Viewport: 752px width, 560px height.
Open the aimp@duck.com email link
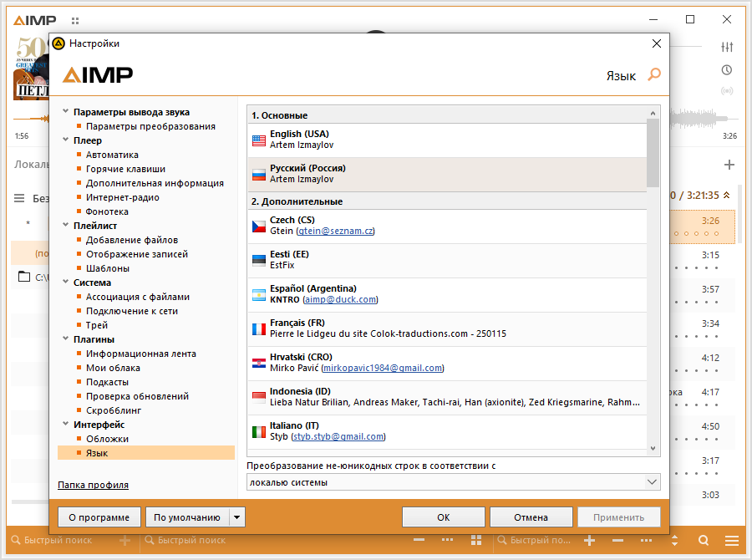click(341, 299)
